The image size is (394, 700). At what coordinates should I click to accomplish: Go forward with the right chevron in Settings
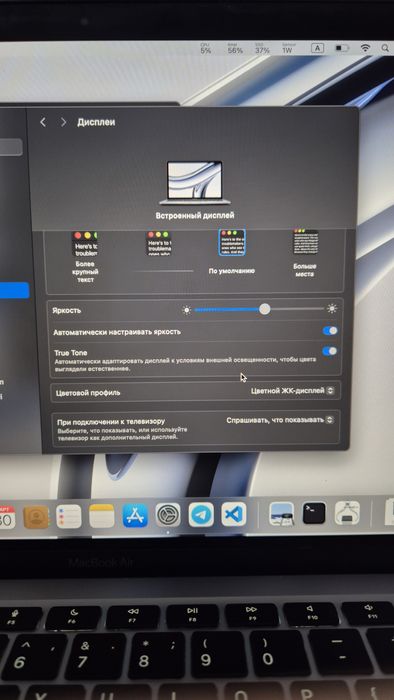pyautogui.click(x=63, y=122)
